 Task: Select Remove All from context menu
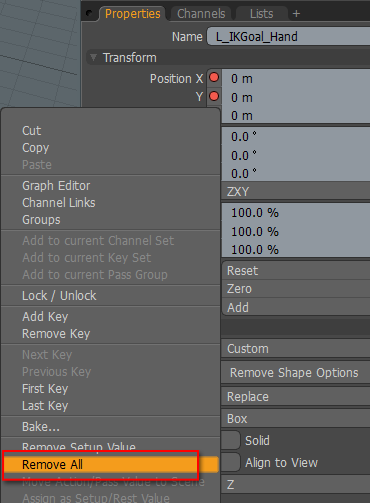(x=111, y=464)
